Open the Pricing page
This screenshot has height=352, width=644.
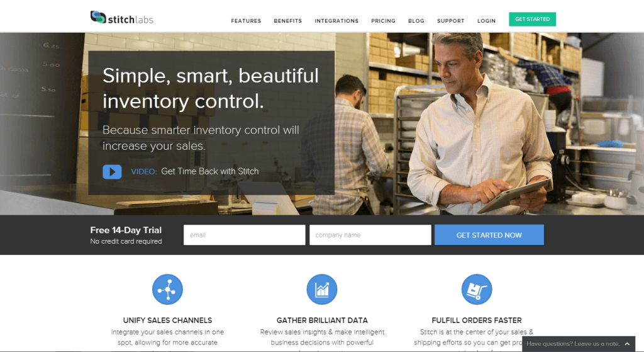coord(383,21)
